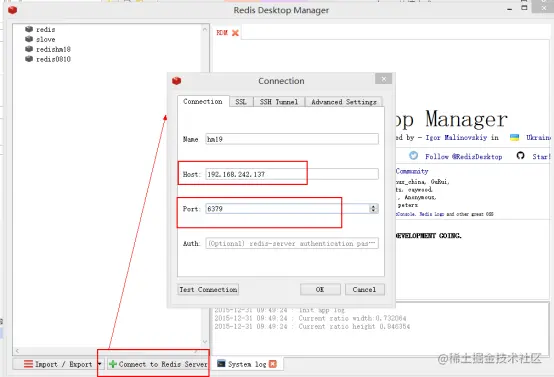Click the Follow @RedisDesktop link
Viewport: 554px width, 377px height.
point(464,157)
